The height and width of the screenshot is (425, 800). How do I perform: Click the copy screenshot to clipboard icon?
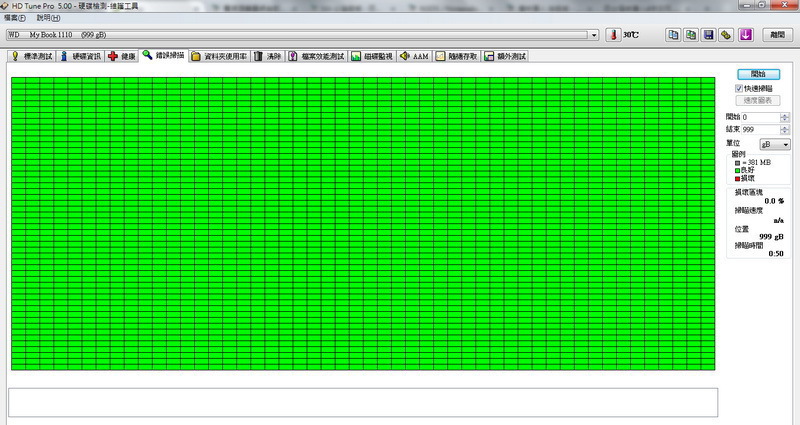691,35
